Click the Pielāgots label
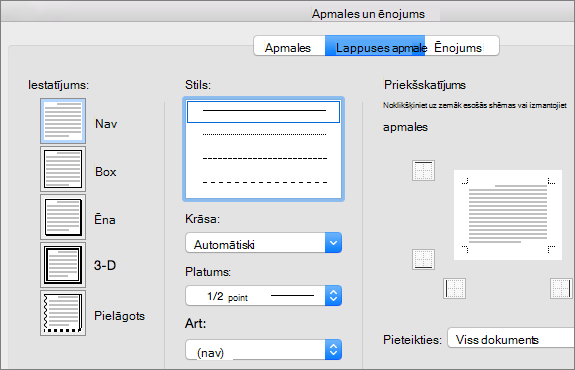575x370 pixels. point(120,316)
